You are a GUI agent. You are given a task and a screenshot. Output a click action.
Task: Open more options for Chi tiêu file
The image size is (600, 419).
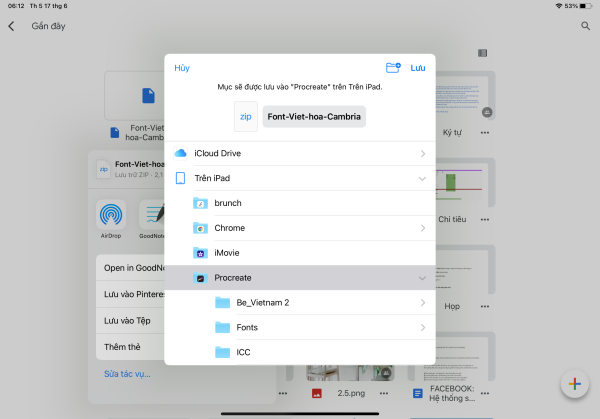pos(485,219)
